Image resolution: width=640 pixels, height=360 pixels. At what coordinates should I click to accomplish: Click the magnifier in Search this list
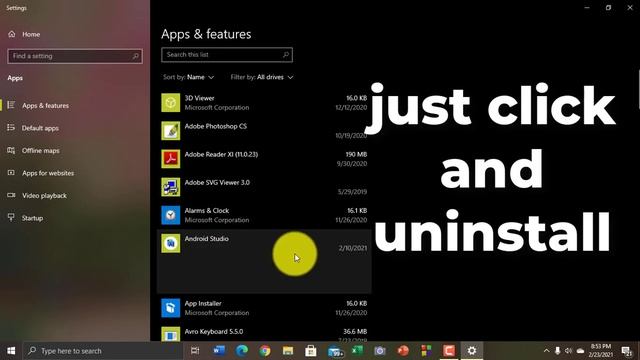click(286, 55)
